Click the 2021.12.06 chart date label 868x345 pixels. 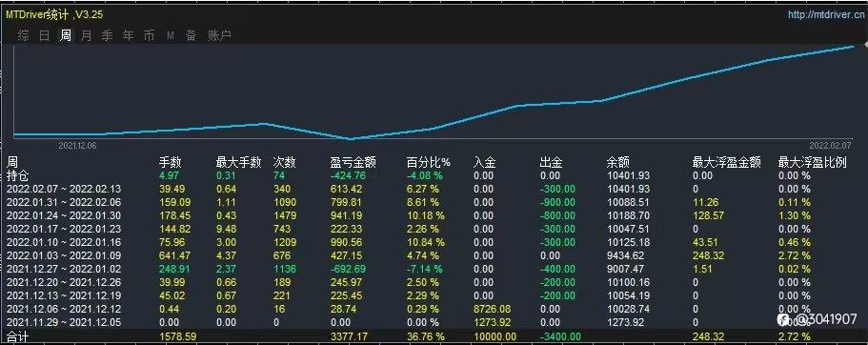coord(77,145)
